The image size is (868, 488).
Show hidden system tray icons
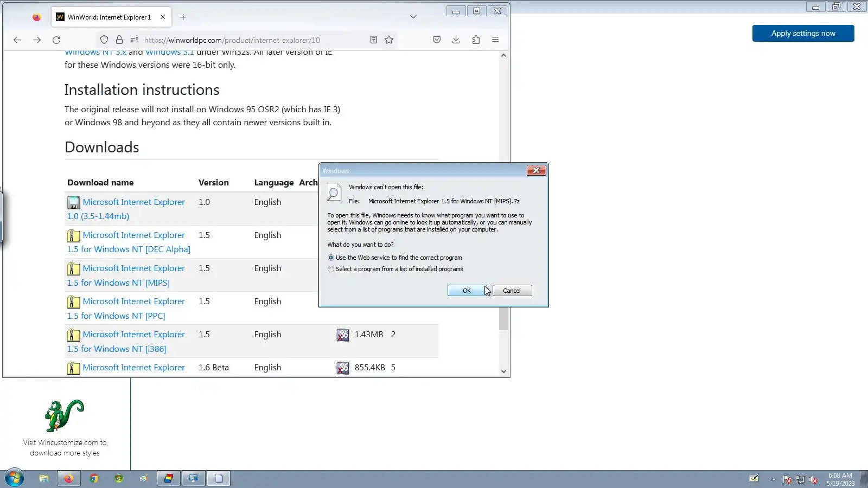click(774, 479)
